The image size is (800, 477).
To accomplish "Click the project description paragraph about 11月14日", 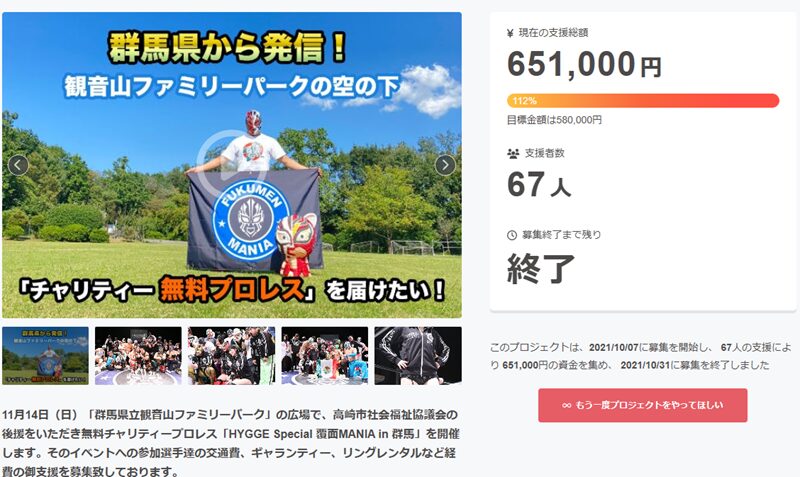I will [x=231, y=443].
